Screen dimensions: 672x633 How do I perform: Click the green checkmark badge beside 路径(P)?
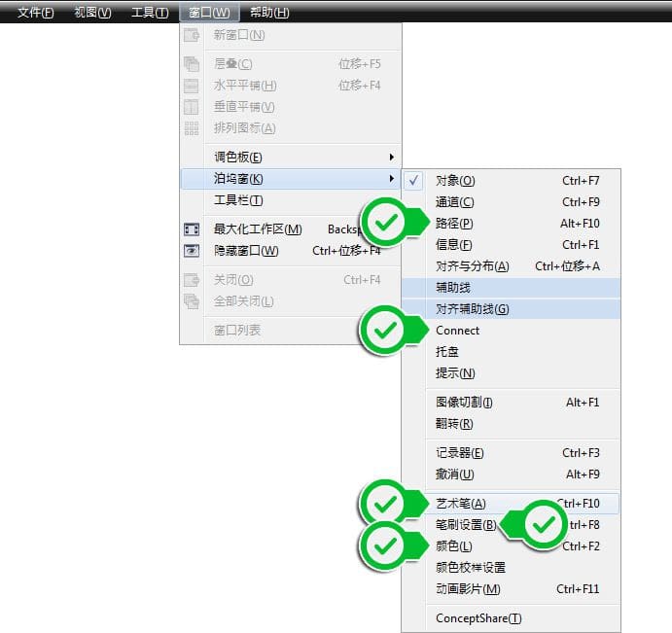pos(387,223)
